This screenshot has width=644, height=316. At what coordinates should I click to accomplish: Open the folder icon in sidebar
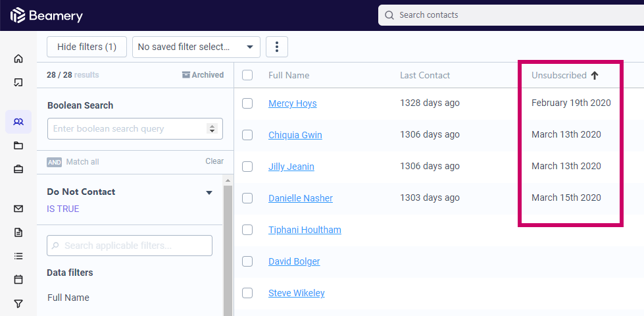(18, 145)
